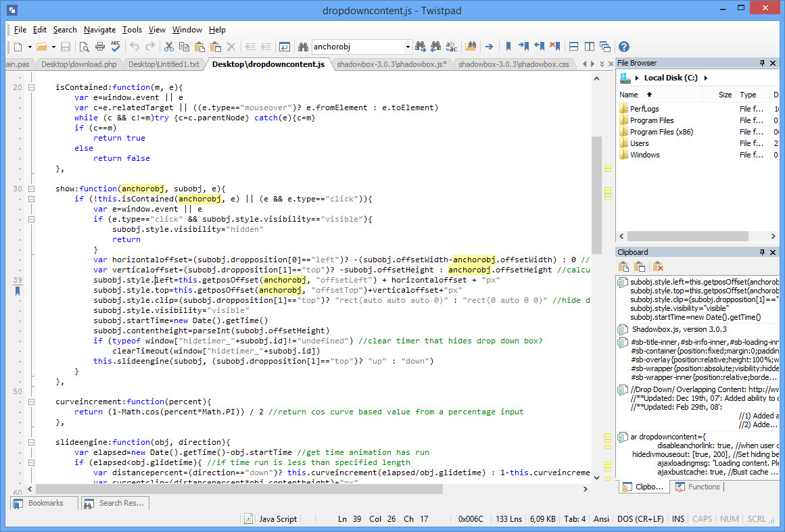Viewport: 785px width, 532px height.
Task: Sort File Browser by Name column header
Action: click(x=660, y=95)
